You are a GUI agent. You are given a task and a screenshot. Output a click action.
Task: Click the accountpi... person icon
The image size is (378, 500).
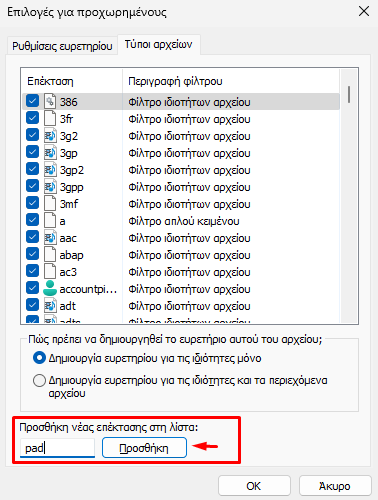pos(50,288)
